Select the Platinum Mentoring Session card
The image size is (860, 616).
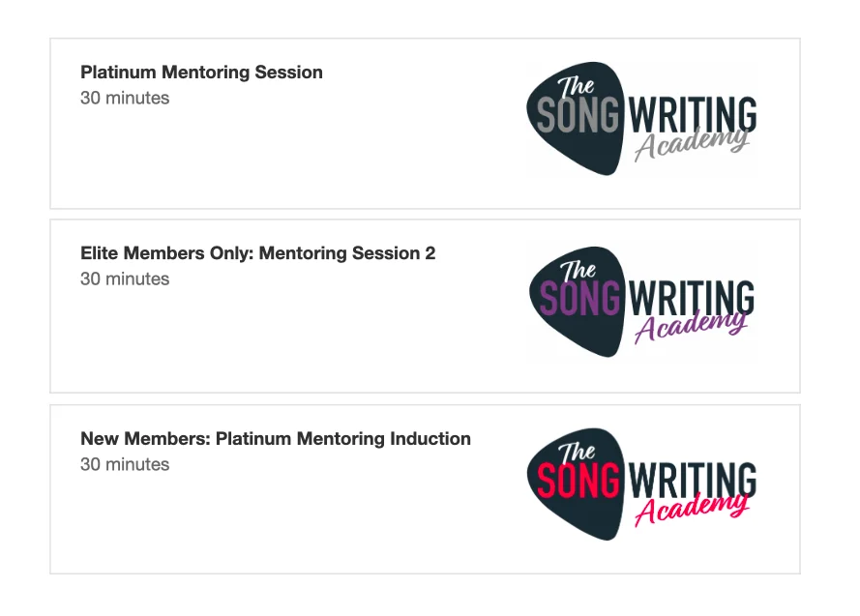425,124
